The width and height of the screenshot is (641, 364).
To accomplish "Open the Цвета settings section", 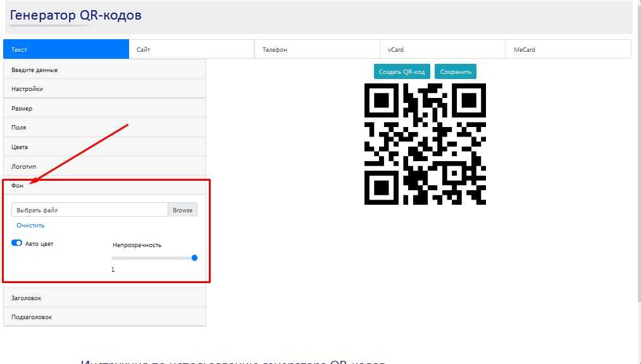I will pos(104,147).
